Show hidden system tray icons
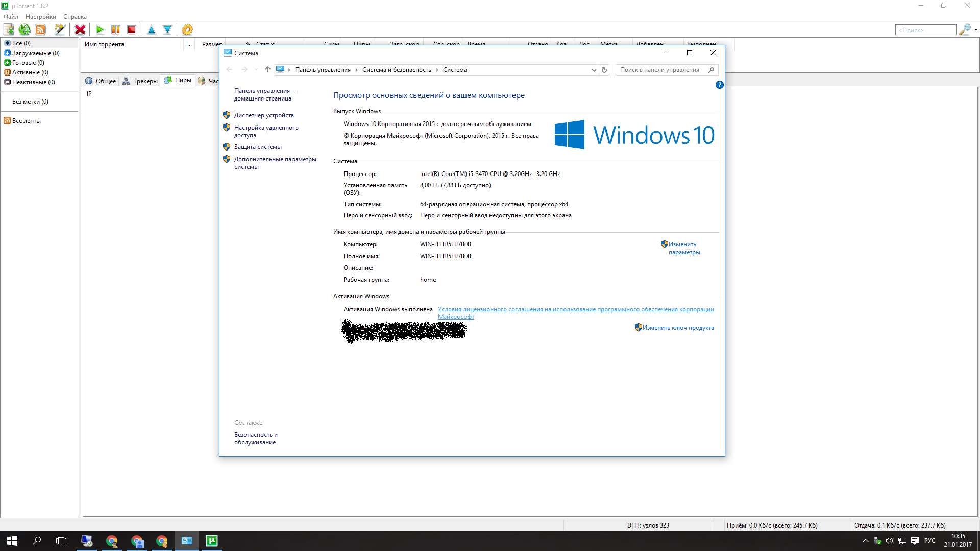 pyautogui.click(x=865, y=541)
